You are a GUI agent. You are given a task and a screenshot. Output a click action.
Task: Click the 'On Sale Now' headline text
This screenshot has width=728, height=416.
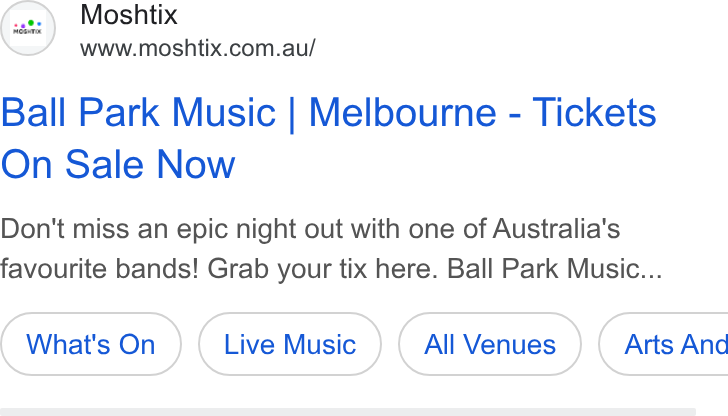(118, 164)
